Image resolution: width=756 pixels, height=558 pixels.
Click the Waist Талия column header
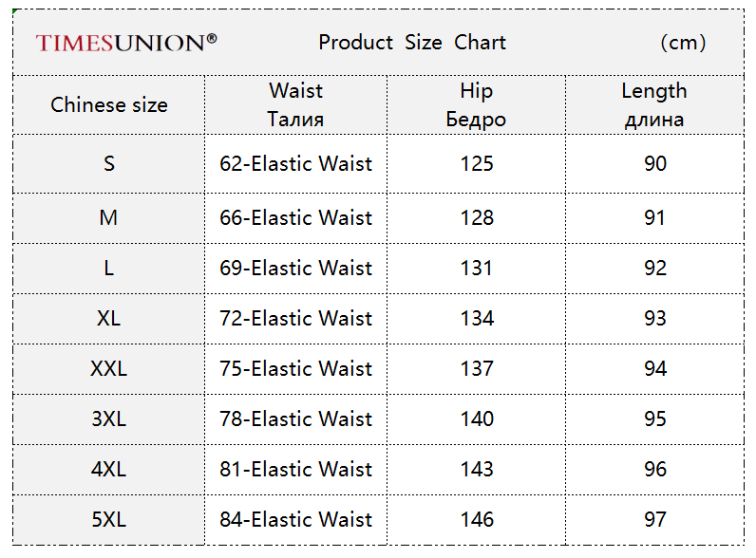[x=295, y=104]
